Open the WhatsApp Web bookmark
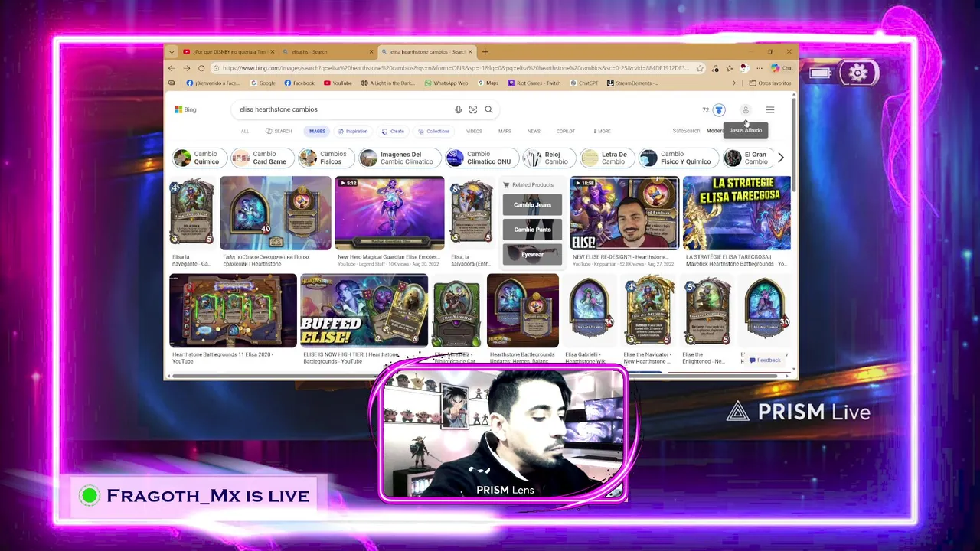Screen dimensions: 980x551 (x=446, y=83)
